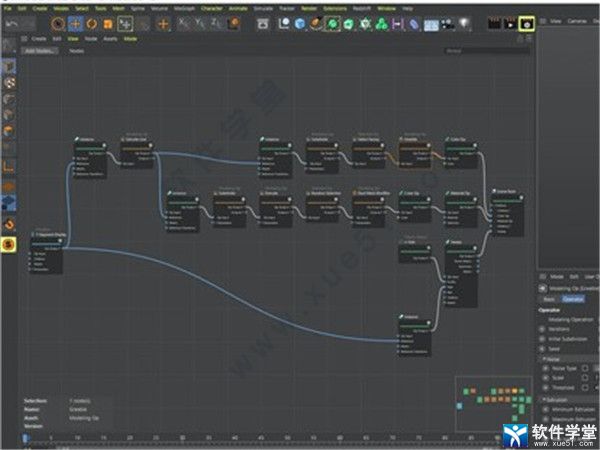Open the viewport View menu
Screen dimensions: 600x450
tap(556, 21)
